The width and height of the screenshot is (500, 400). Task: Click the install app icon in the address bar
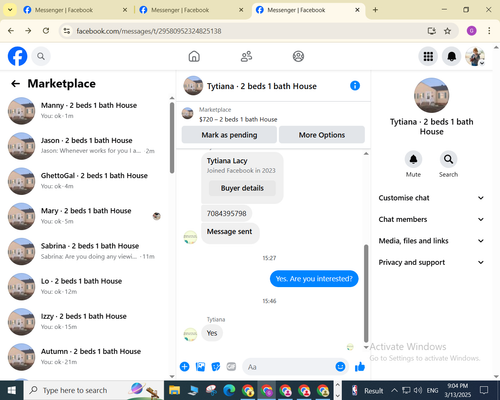[432, 31]
